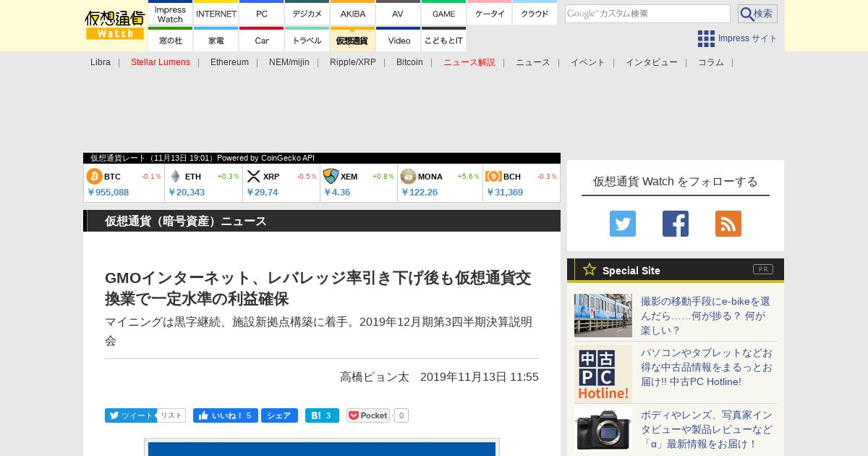
Task: Save the article to Pocket
Action: [368, 415]
